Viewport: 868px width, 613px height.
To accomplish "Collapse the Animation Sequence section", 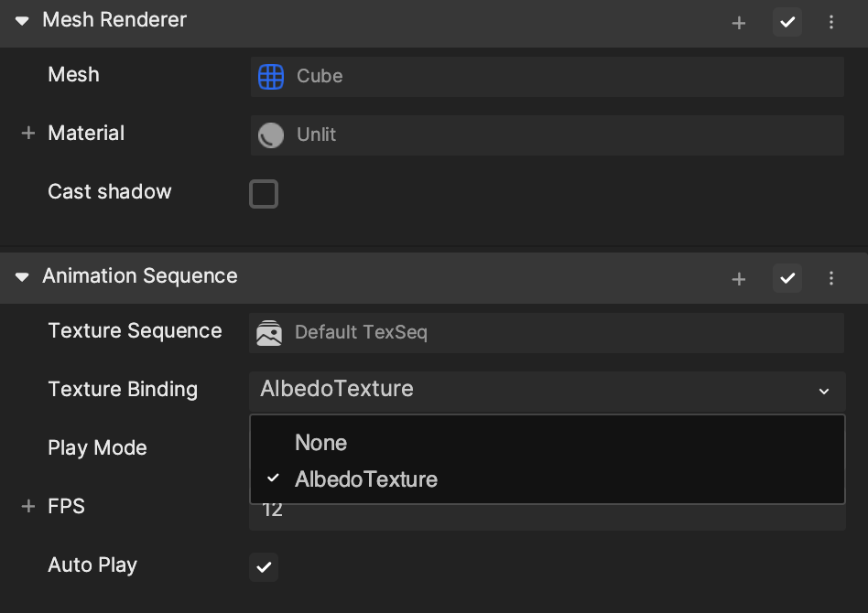I will point(22,276).
